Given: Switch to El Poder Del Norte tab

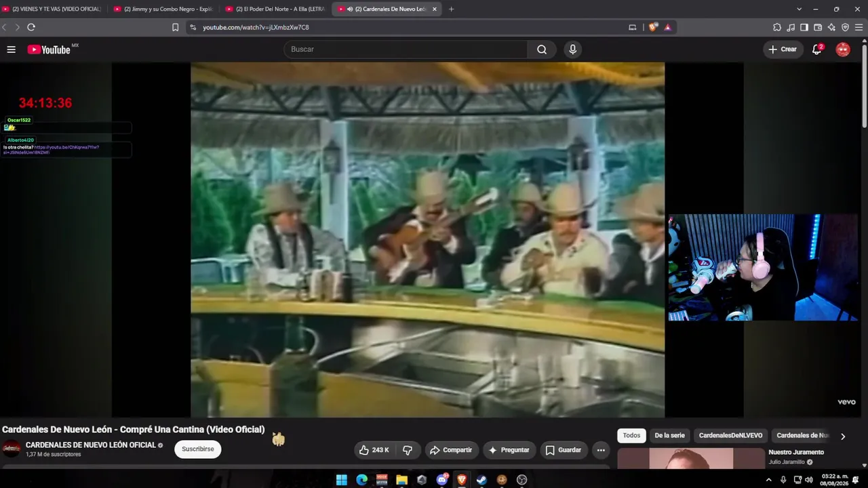Looking at the screenshot, I should (275, 9).
